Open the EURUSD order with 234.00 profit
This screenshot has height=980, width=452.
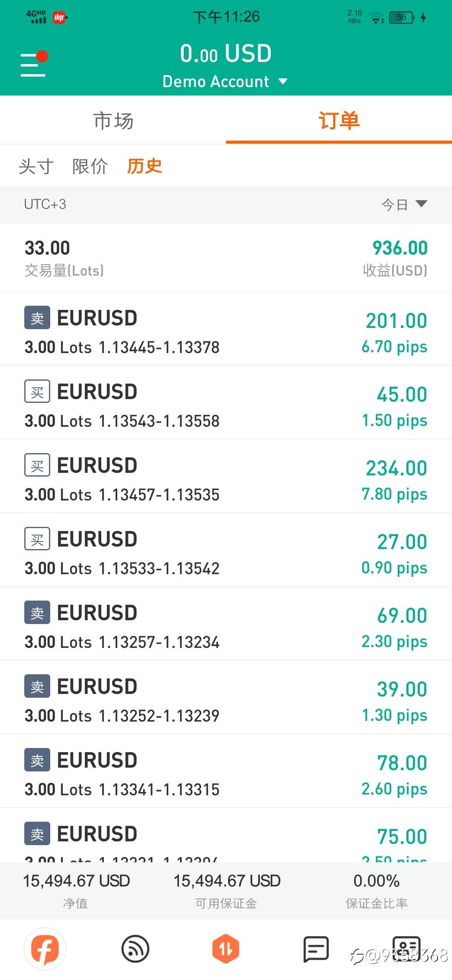[x=226, y=477]
